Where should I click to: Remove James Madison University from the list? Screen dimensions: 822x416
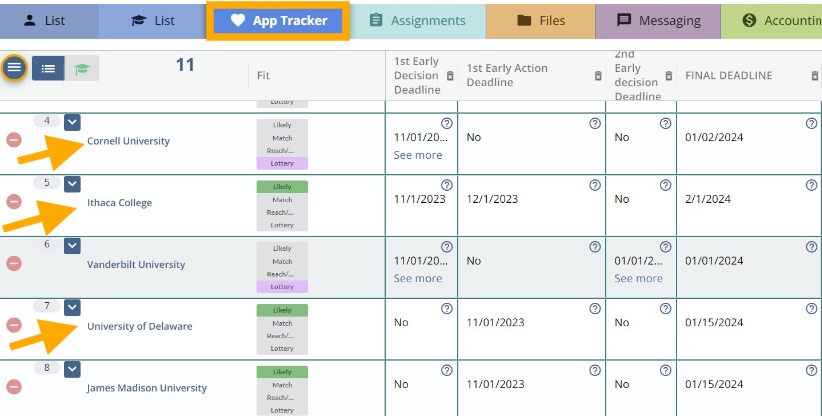(14, 387)
